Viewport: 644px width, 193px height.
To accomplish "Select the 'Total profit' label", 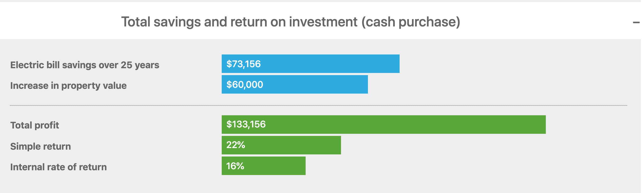I will (x=35, y=125).
